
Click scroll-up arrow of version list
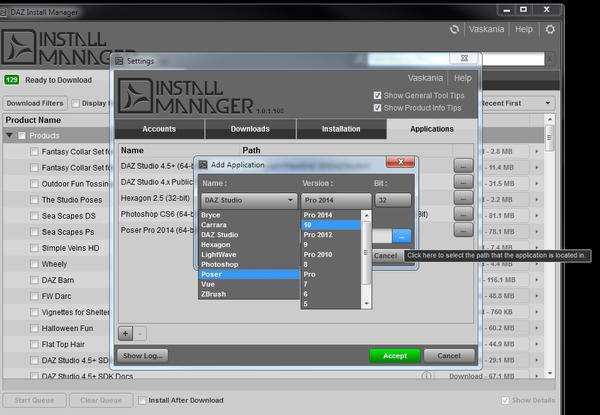point(366,215)
